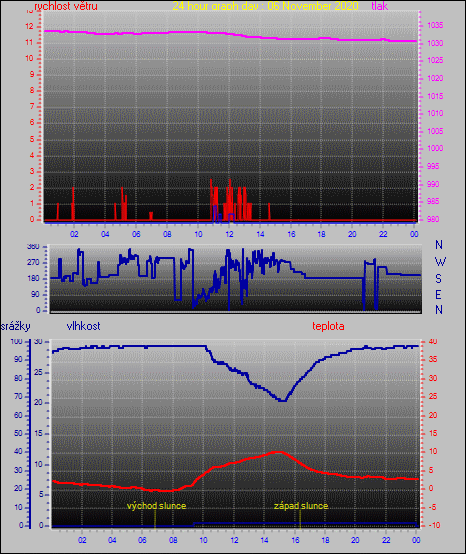Click the 'západ slunce' sunset marker
The height and width of the screenshot is (554, 466).
click(301, 506)
